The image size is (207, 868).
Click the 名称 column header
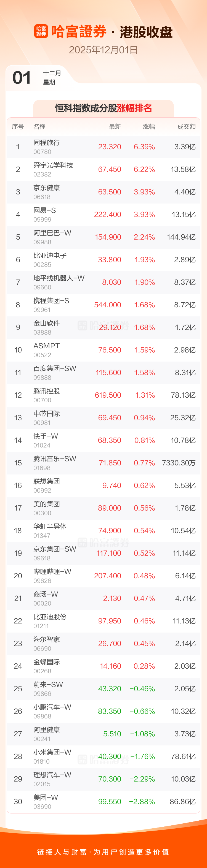pyautogui.click(x=39, y=127)
